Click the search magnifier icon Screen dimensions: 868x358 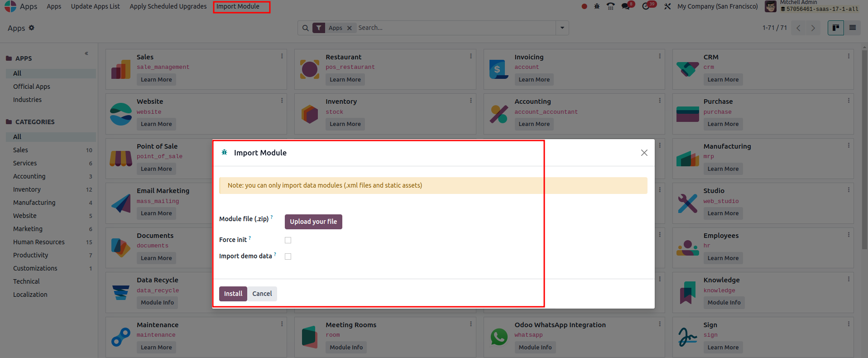tap(306, 28)
